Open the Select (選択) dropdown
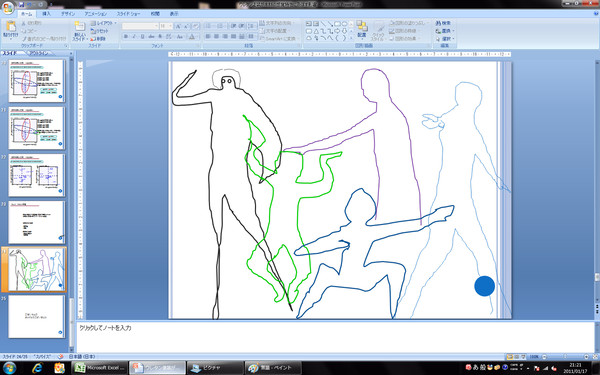This screenshot has height=375, width=600. pos(445,39)
